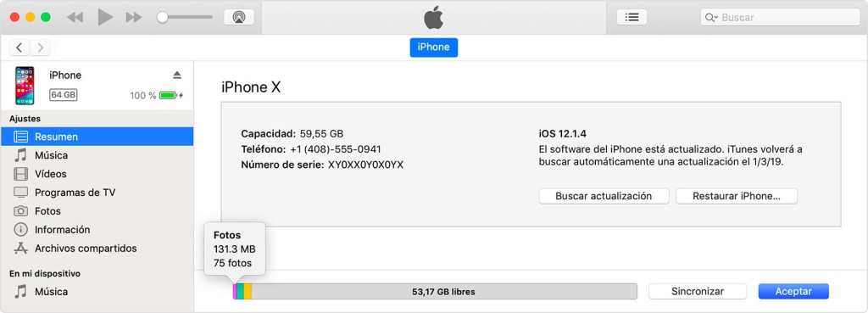Viewport: 868px width, 313px height.
Task: Click the Capacidad 59,55 GB text
Action: pos(292,133)
